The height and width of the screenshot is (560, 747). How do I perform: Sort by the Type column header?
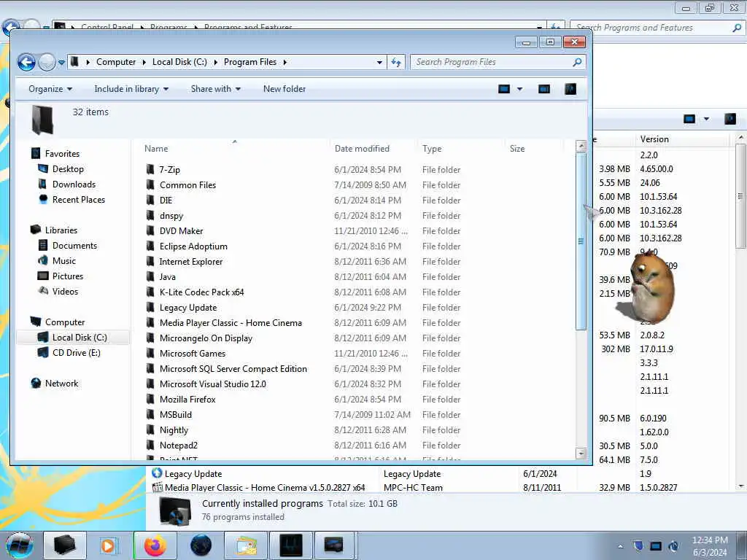(x=432, y=149)
